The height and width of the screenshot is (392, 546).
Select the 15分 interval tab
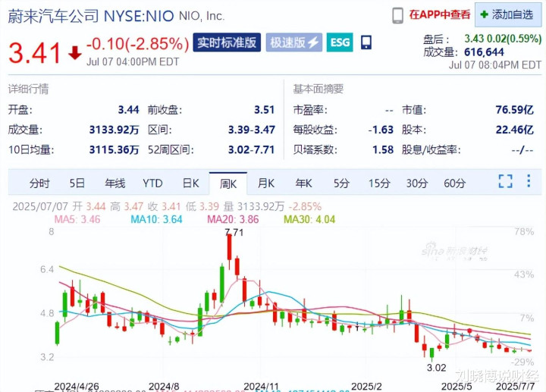point(379,183)
